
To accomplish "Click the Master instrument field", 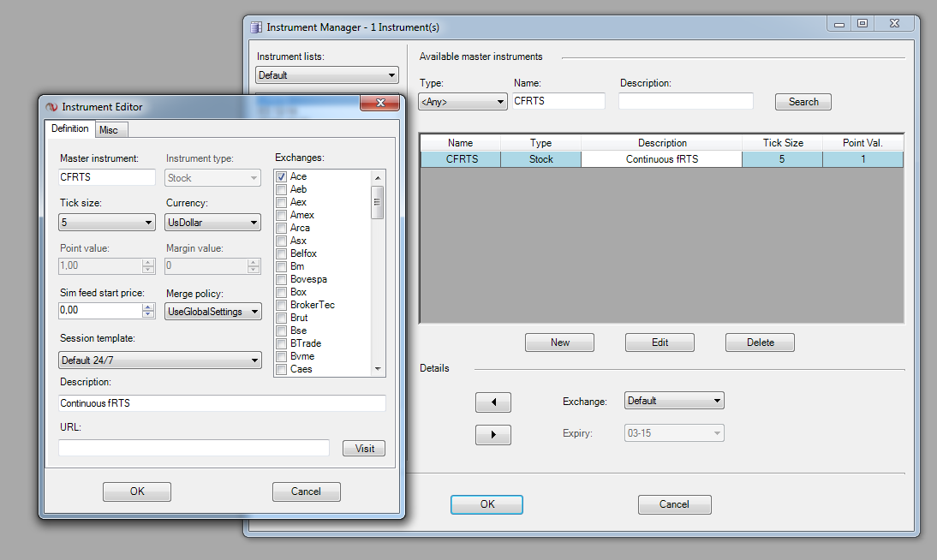I will click(x=107, y=177).
